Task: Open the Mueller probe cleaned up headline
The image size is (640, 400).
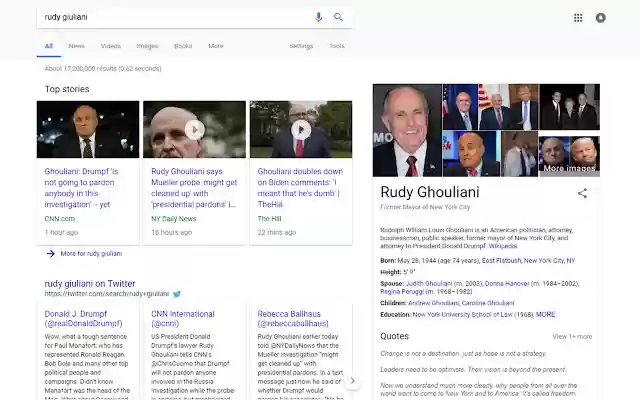Action: click(x=194, y=188)
